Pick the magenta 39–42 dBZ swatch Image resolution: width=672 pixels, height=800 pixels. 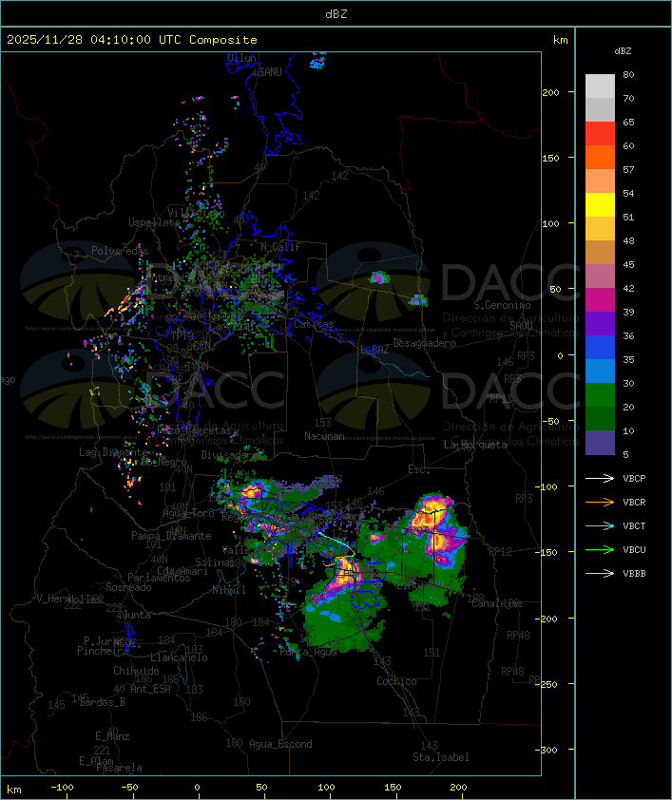[600, 300]
